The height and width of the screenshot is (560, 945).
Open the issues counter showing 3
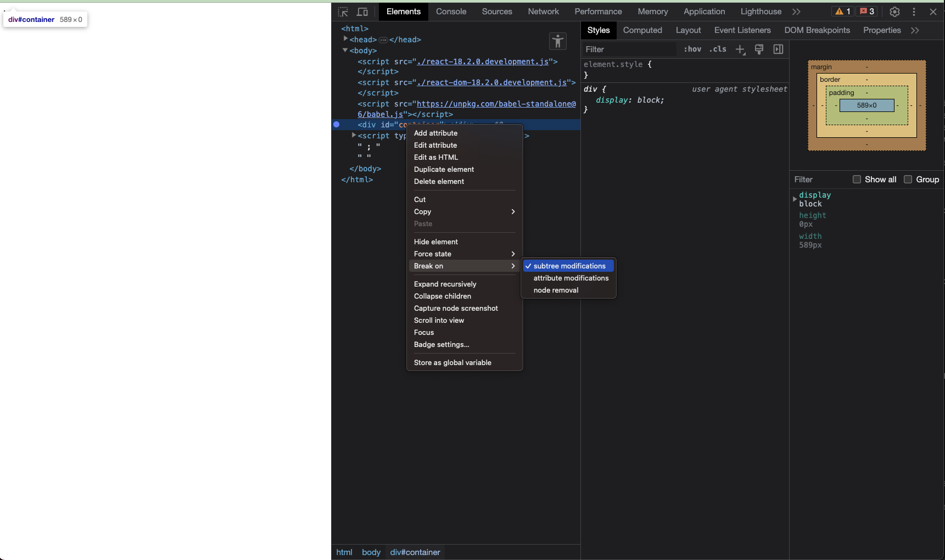(x=866, y=11)
